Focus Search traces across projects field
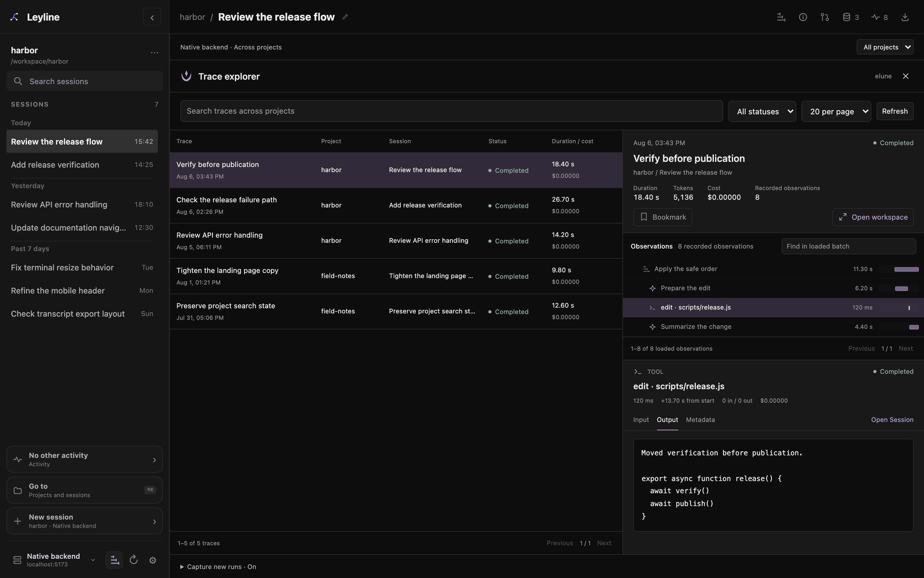The width and height of the screenshot is (924, 578). 451,111
